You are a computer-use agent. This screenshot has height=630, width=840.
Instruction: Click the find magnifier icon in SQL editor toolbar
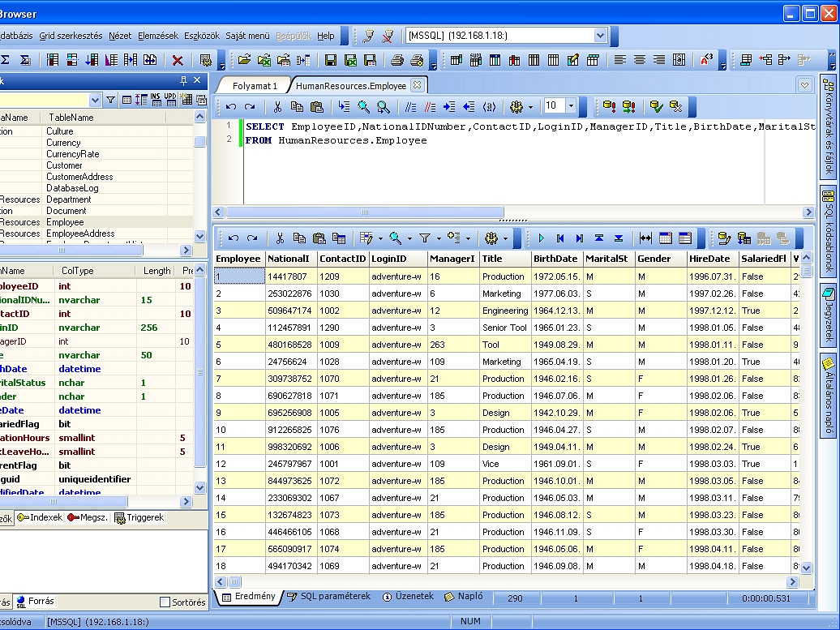point(364,106)
